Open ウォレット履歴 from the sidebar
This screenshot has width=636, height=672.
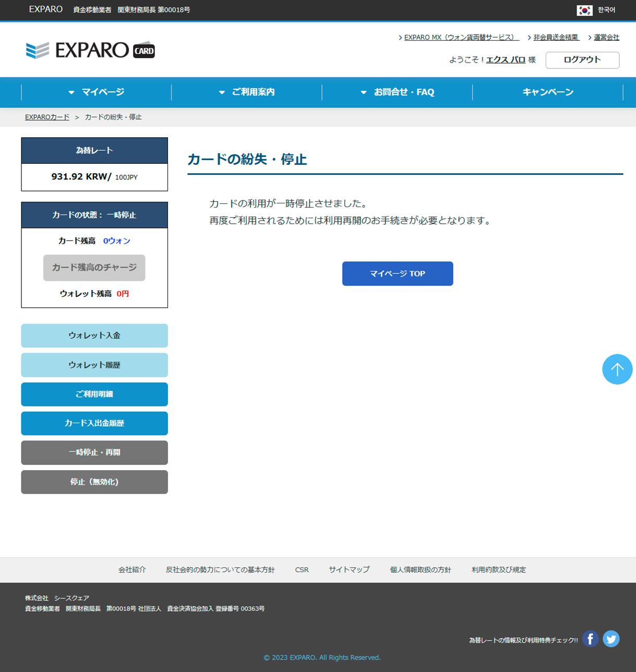(x=94, y=365)
